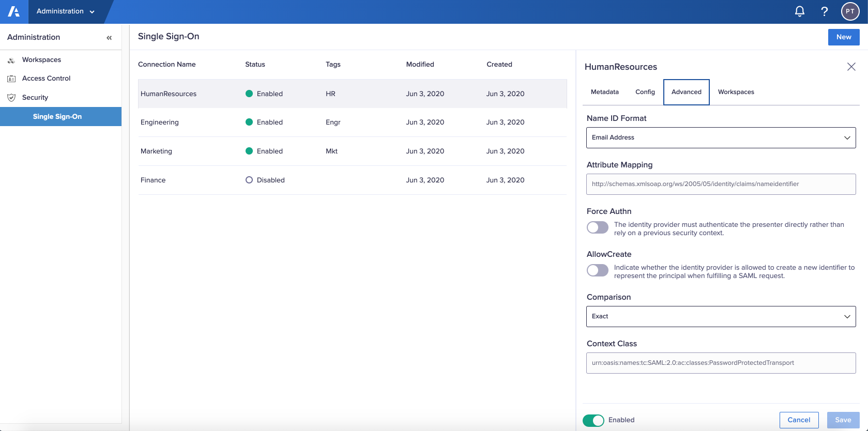Click the HR tag cell

coord(330,94)
